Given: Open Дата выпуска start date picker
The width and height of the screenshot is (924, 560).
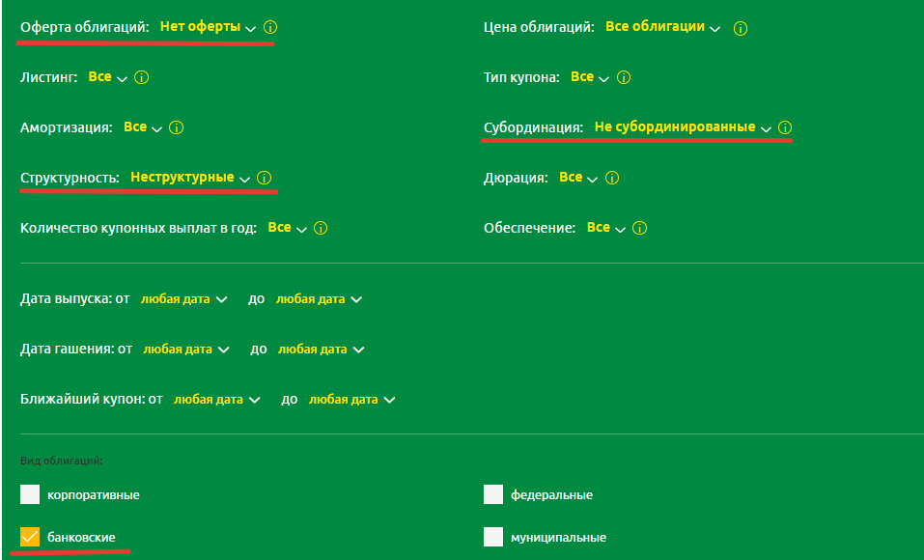Looking at the screenshot, I should [x=183, y=299].
